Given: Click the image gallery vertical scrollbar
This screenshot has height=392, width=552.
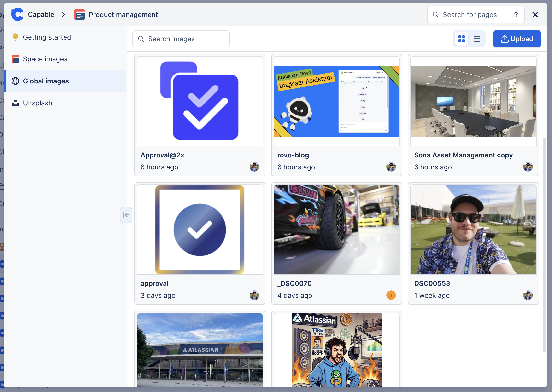Looking at the screenshot, I should coord(545,245).
